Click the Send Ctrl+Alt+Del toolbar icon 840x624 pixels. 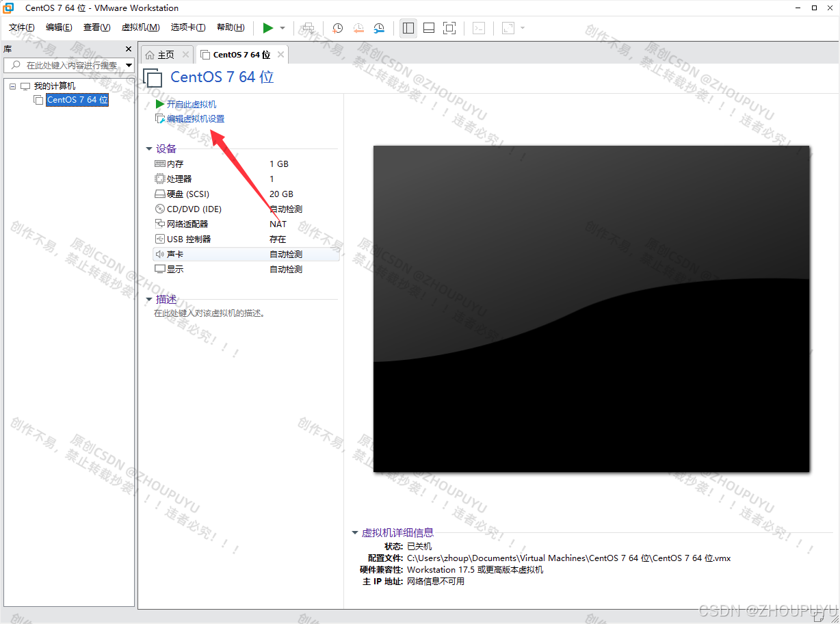(x=309, y=28)
